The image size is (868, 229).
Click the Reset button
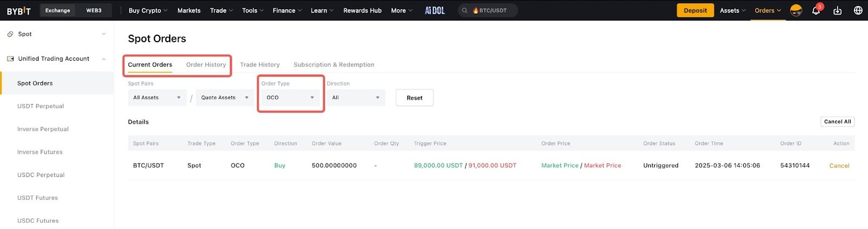click(414, 98)
